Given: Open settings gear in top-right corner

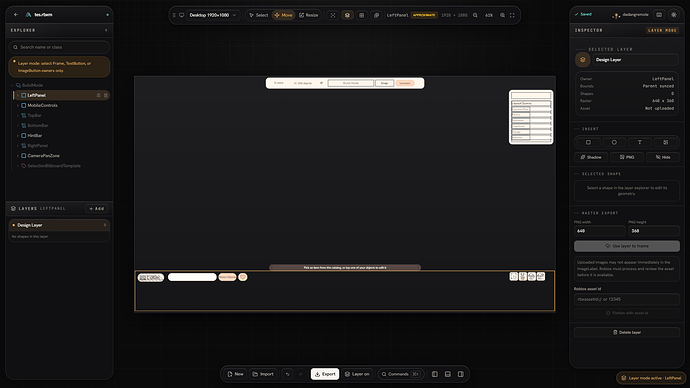Looking at the screenshot, I should (674, 15).
